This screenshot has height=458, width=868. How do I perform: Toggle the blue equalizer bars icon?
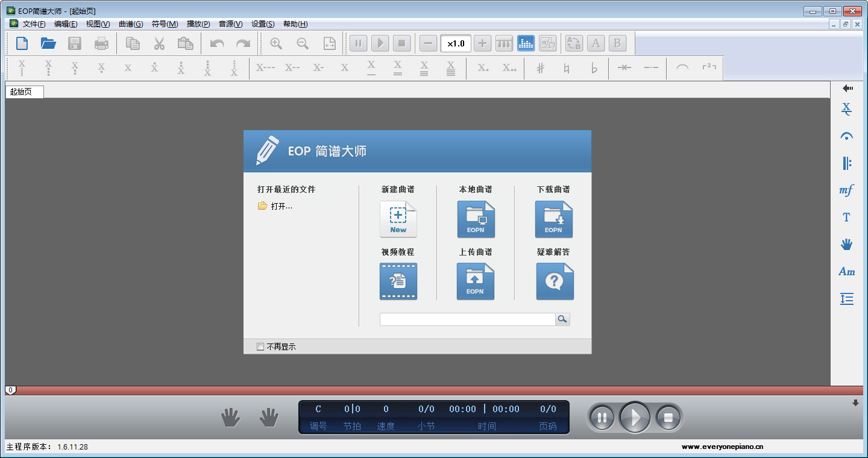pos(526,43)
